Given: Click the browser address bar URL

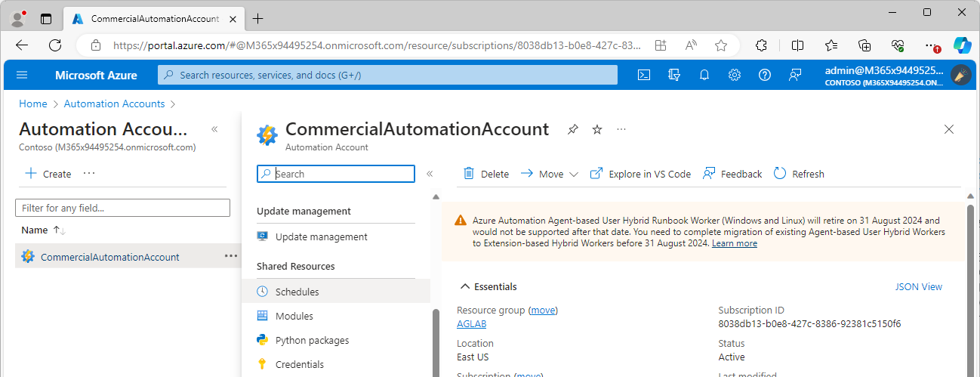Looking at the screenshot, I should coord(377,45).
